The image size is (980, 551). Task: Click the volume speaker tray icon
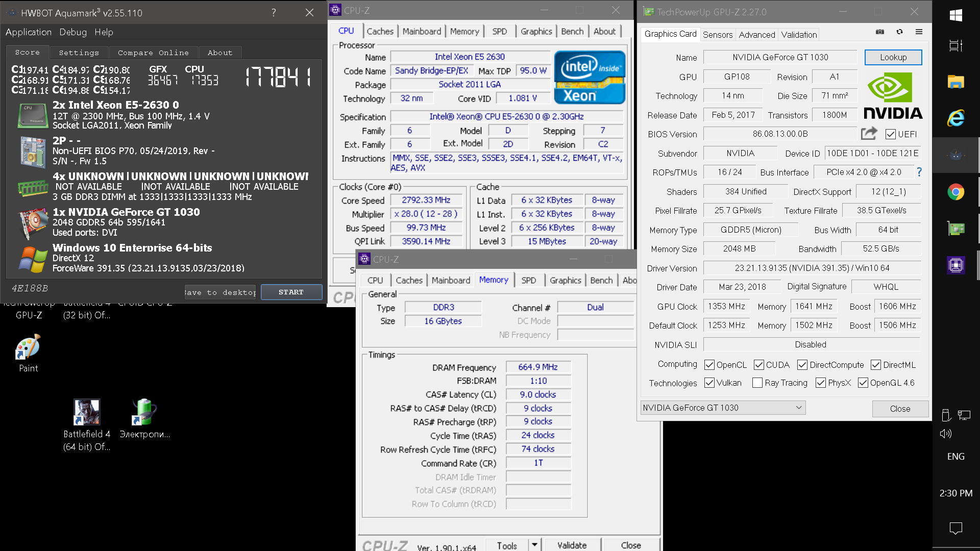946,434
